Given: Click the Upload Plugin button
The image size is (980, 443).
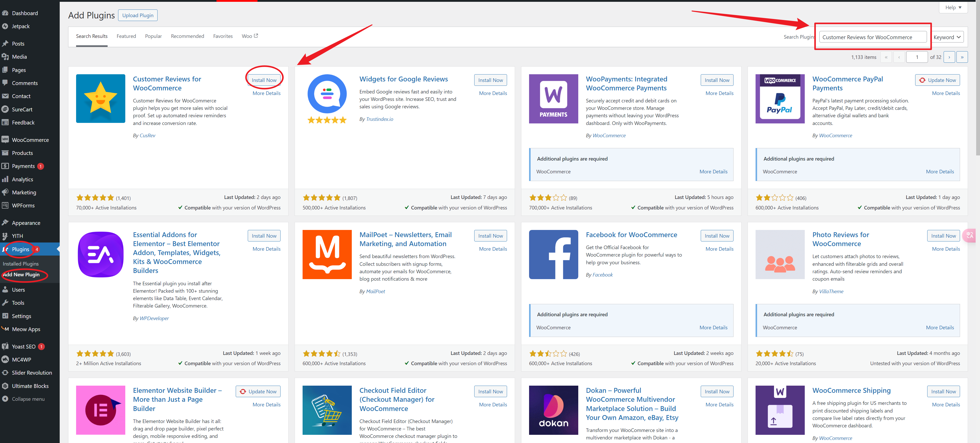Looking at the screenshot, I should tap(137, 15).
